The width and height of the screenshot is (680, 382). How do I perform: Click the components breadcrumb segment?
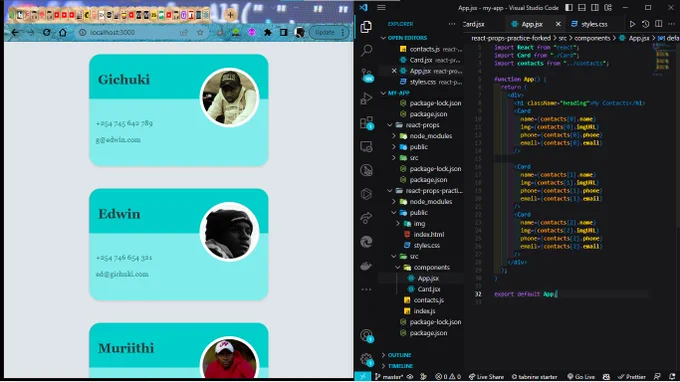pos(592,38)
